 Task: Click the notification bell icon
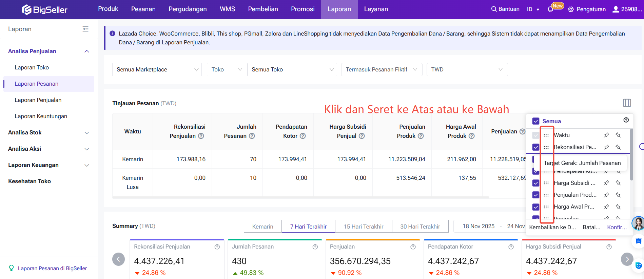point(550,9)
